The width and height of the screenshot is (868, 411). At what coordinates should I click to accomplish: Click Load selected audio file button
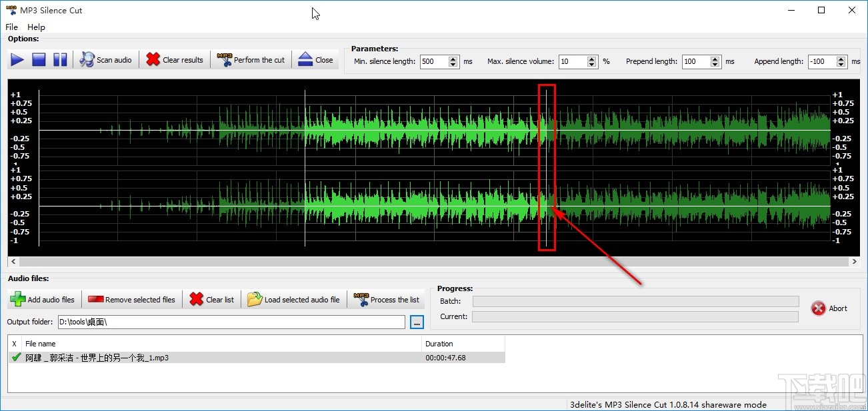pos(294,300)
